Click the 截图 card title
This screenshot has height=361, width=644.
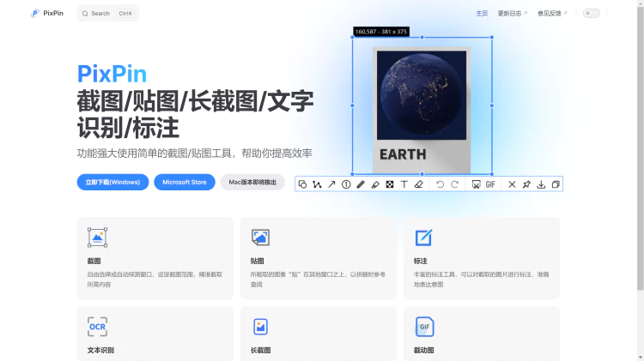94,261
